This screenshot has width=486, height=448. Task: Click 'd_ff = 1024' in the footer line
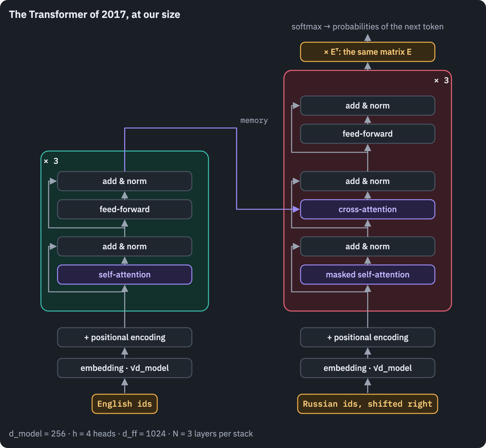coord(144,434)
